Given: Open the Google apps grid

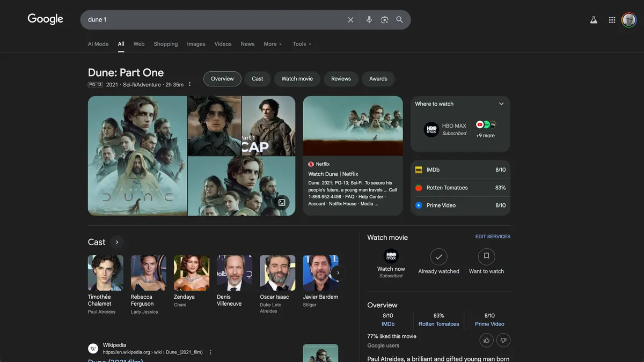Looking at the screenshot, I should [612, 20].
